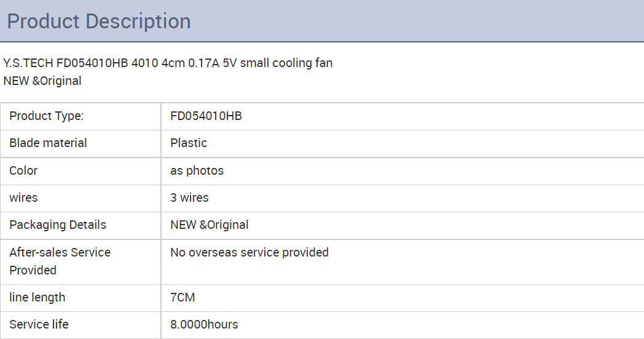Click No overseas service provided value
The image size is (644, 339).
(249, 252)
